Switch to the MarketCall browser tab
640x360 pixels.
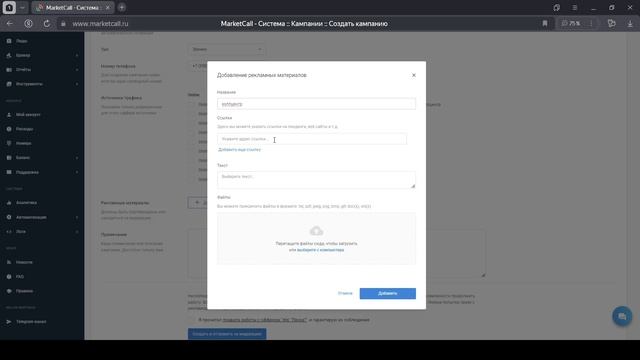coord(72,7)
